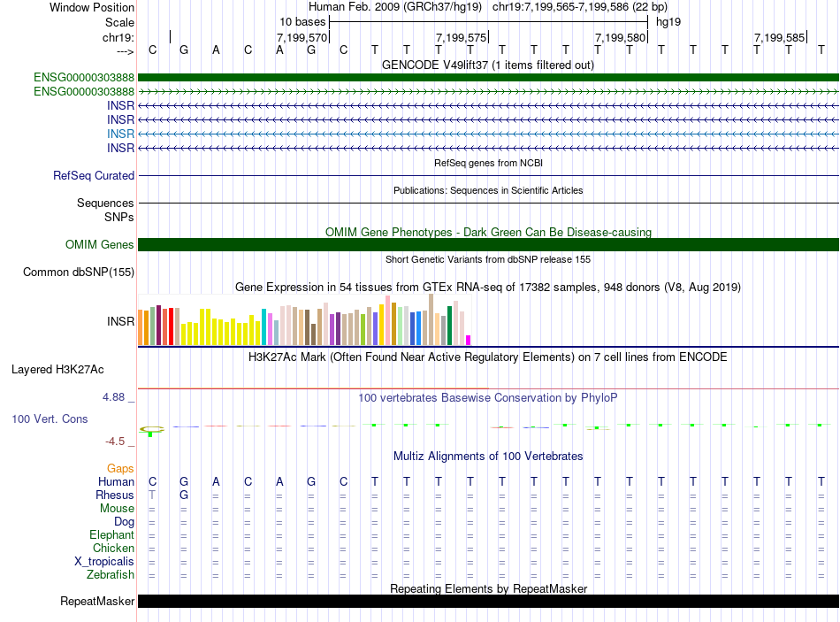This screenshot has width=840, height=622.
Task: Open the RefSeq Curated track label
Action: [x=94, y=176]
